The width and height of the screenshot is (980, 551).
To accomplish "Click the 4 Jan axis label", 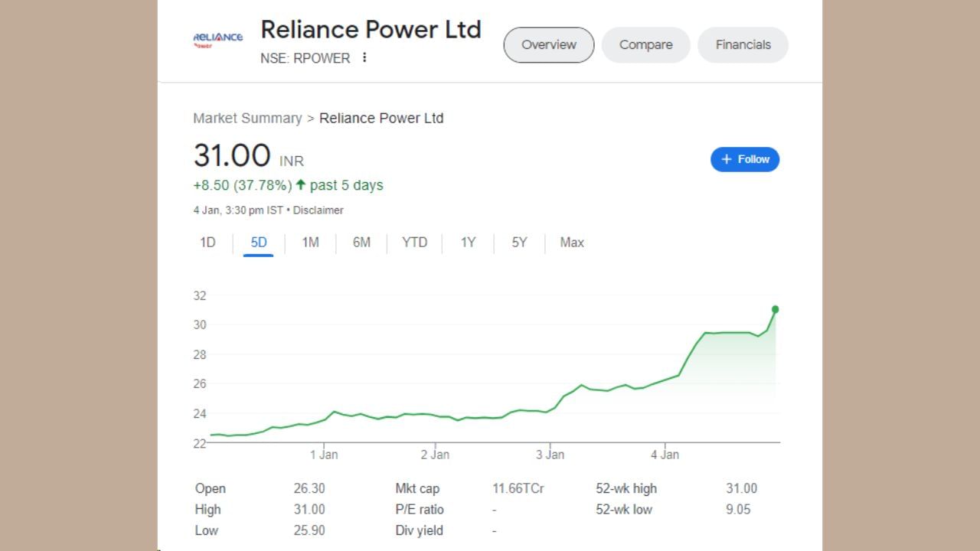I will pos(665,455).
